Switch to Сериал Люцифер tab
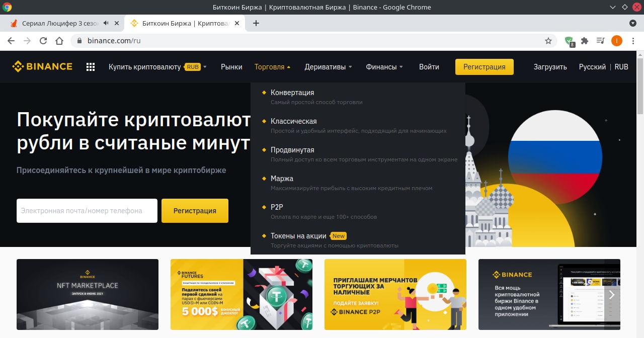 (59, 23)
